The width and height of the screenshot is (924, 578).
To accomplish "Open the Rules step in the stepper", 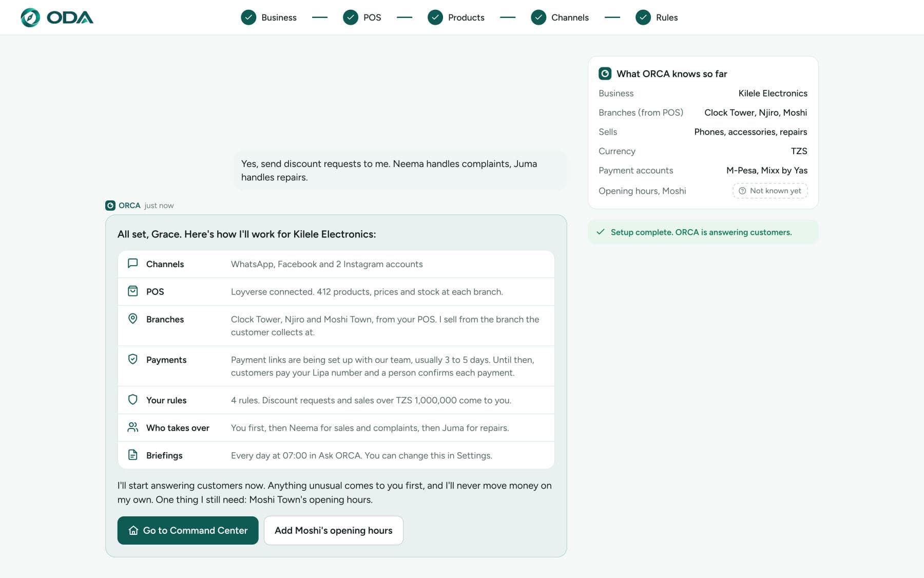I will pyautogui.click(x=657, y=17).
